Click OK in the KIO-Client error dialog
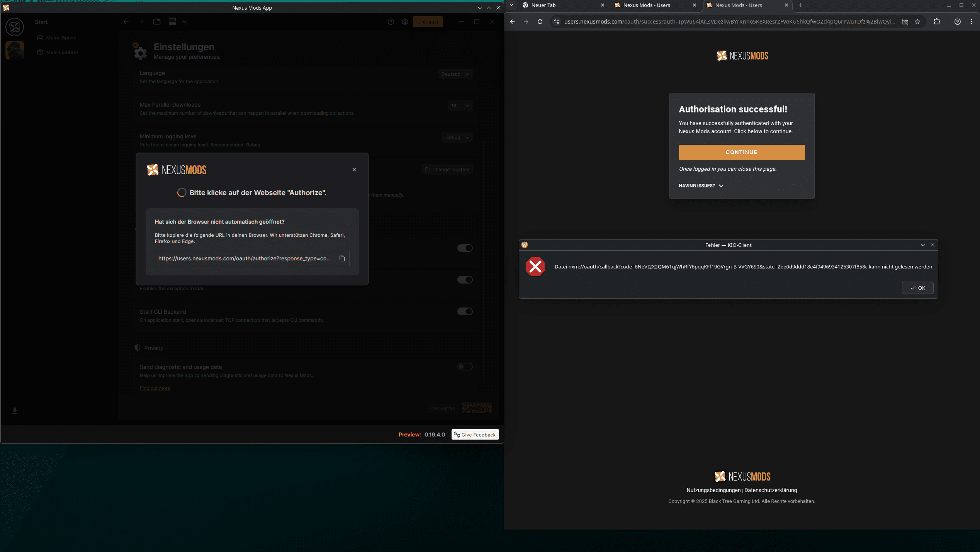Screen dimensions: 980x552 917,288
